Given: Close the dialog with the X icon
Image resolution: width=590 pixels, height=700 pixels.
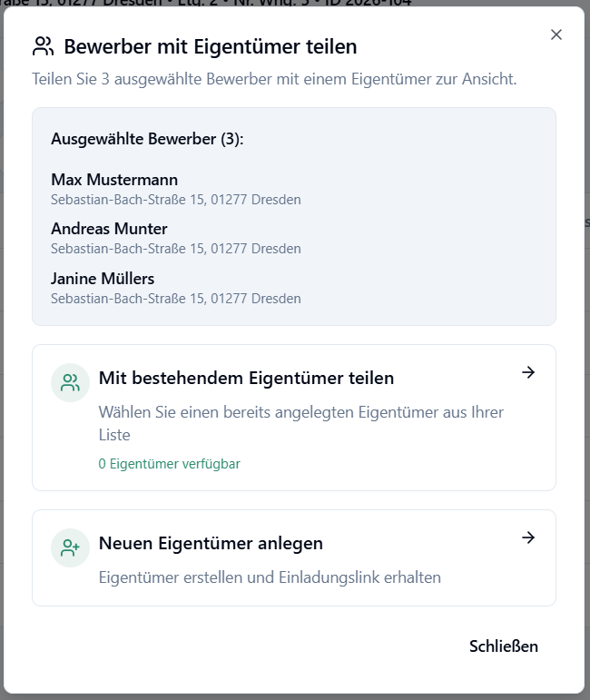Looking at the screenshot, I should coord(556,35).
